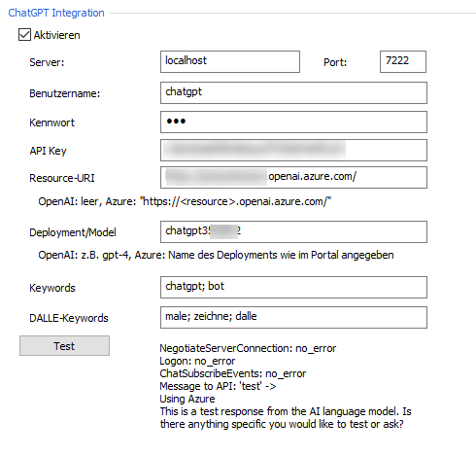Click the Kennwort password field
The image size is (476, 456).
[293, 123]
